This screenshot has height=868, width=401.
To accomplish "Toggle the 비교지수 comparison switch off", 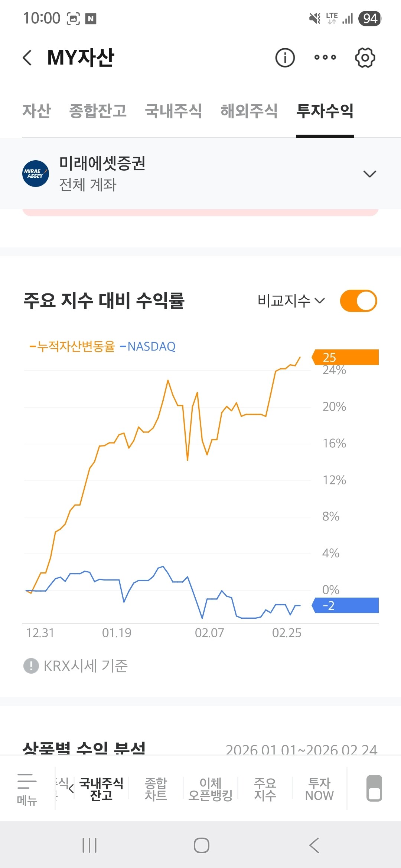I will click(359, 301).
